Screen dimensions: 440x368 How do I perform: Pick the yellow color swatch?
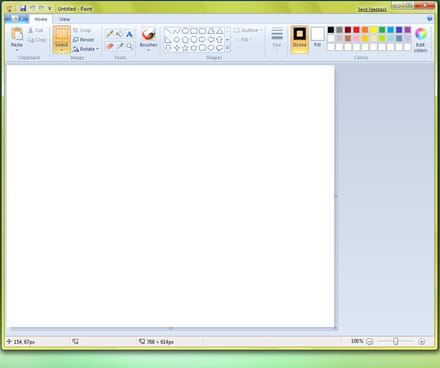pyautogui.click(x=373, y=30)
